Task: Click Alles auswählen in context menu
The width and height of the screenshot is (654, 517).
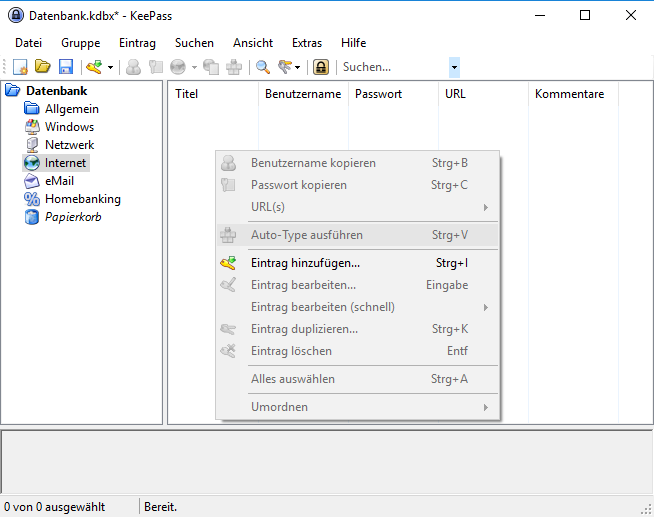Action: point(357,379)
